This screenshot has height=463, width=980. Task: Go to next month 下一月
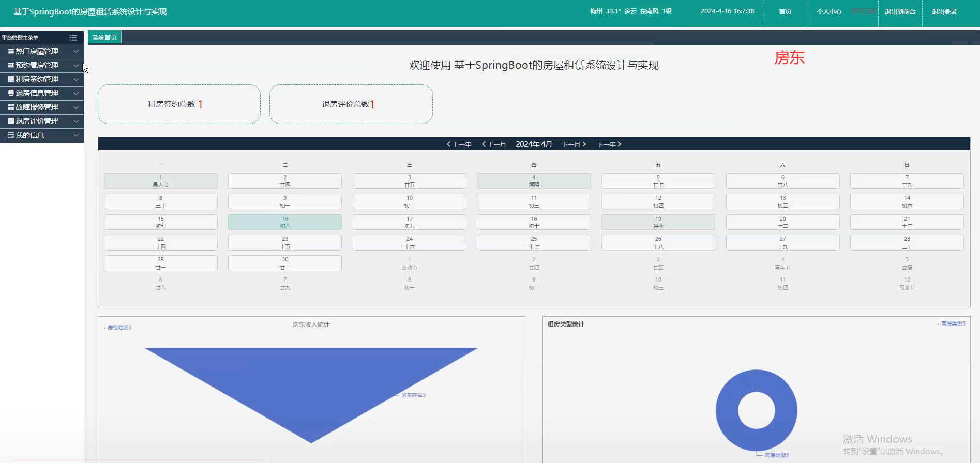point(574,144)
